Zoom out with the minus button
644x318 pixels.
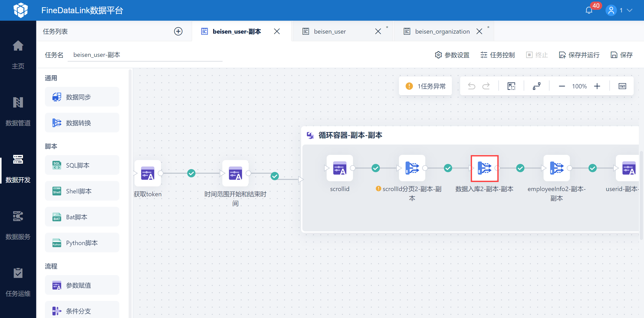[x=562, y=86]
